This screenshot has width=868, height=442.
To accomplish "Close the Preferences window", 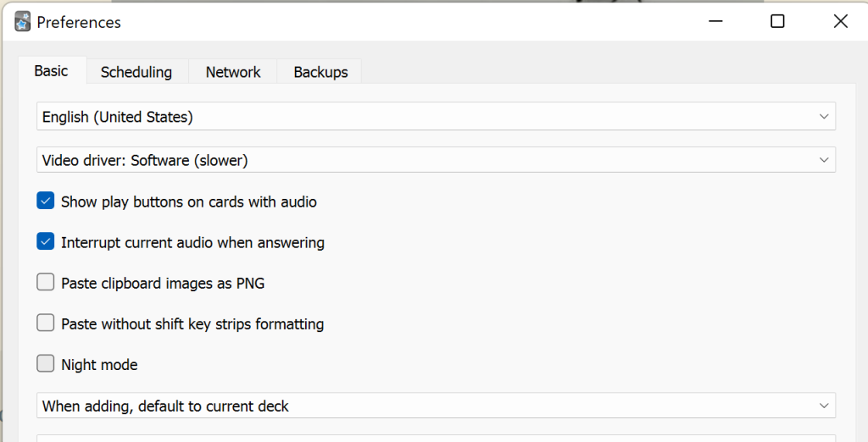I will 840,22.
